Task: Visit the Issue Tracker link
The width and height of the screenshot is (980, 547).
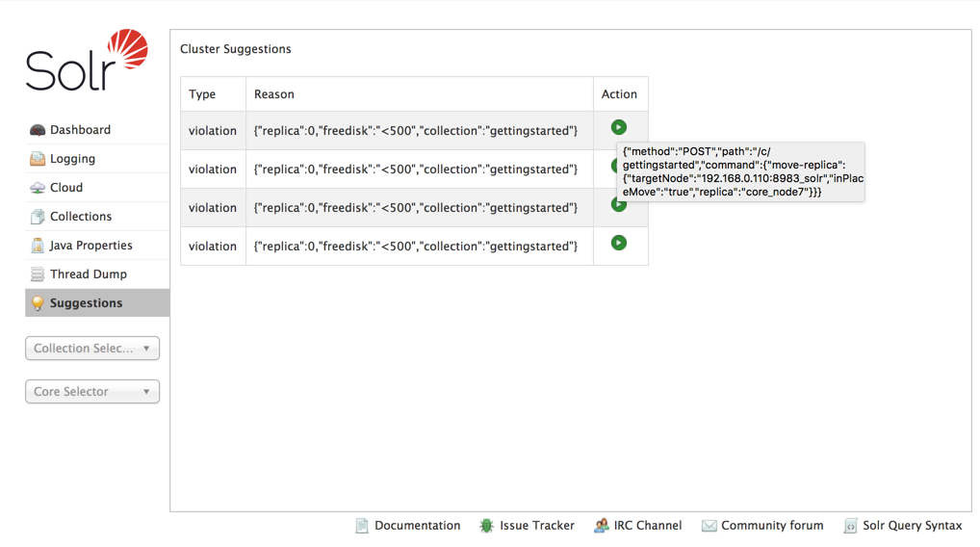Action: (x=536, y=526)
